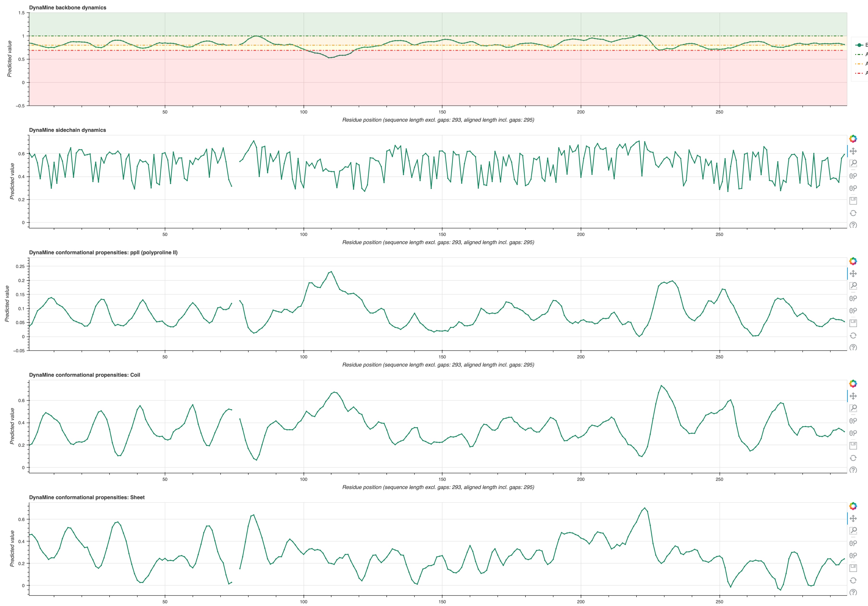868x606 pixels.
Task: Select Pan tool beside sidechain dynamics plot
Action: pos(853,151)
